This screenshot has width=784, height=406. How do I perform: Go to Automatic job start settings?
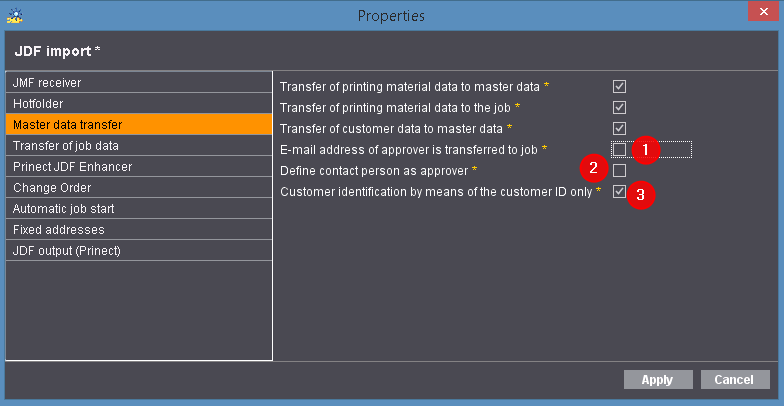tap(139, 208)
